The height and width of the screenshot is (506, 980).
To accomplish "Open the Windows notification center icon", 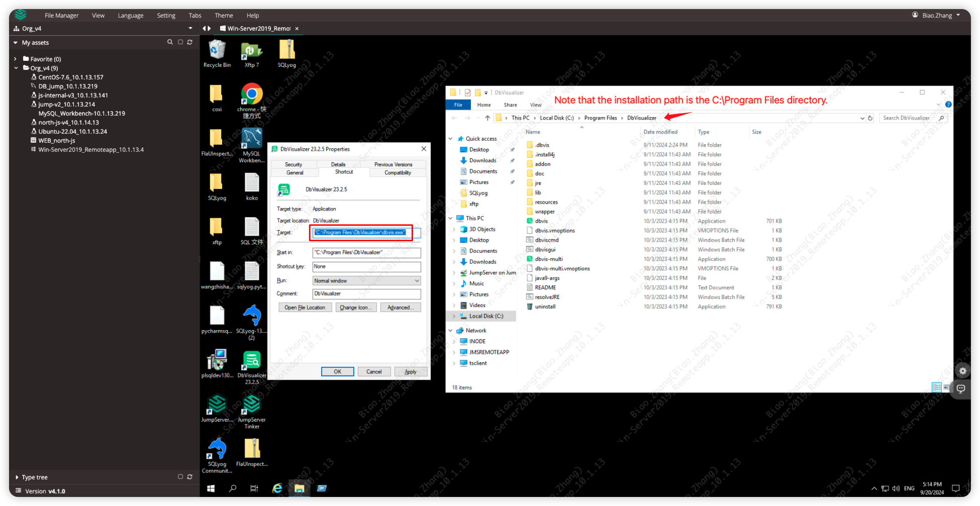I will point(956,488).
